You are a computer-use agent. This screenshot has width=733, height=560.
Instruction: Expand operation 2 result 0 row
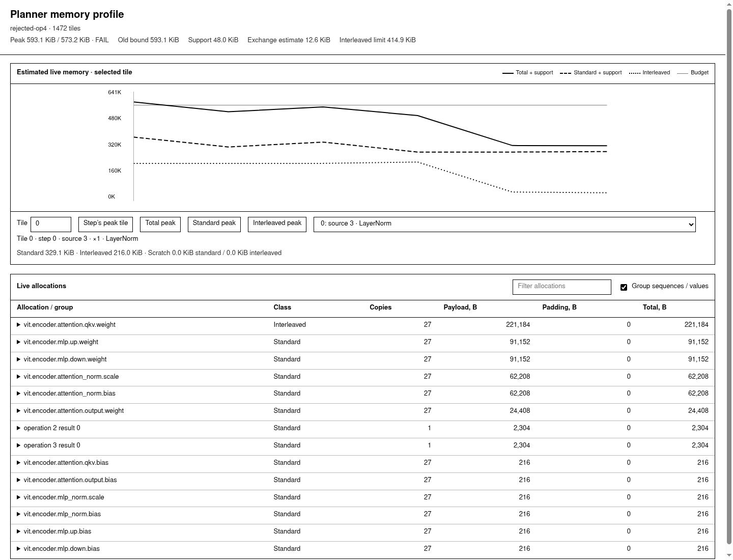(19, 428)
